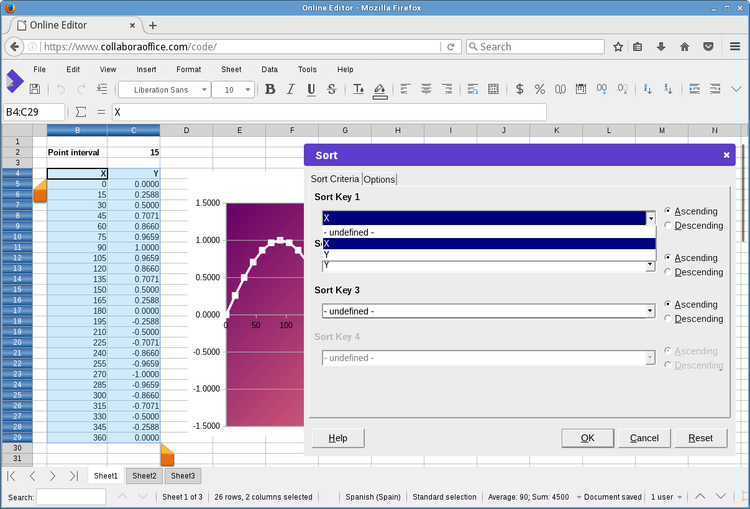Click the Reset button
750x509 pixels.
700,438
